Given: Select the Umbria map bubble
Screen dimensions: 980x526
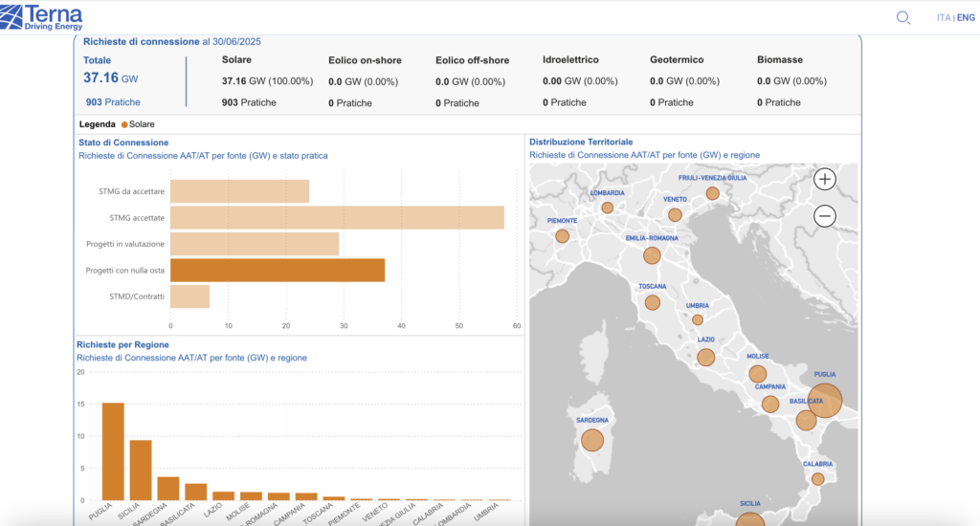Looking at the screenshot, I should click(x=698, y=319).
